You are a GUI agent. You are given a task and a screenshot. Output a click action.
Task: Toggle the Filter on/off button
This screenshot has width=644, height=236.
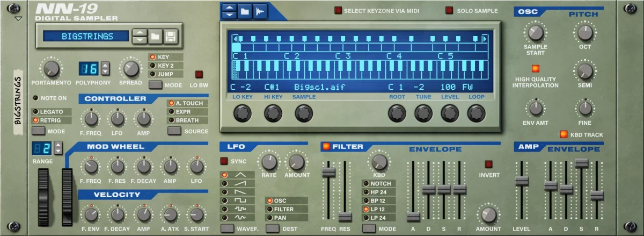click(x=326, y=146)
